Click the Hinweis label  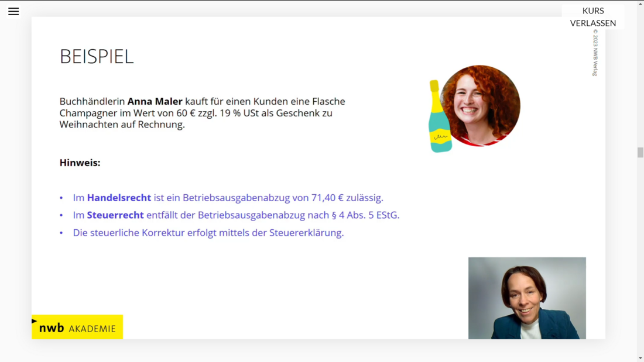pos(80,163)
